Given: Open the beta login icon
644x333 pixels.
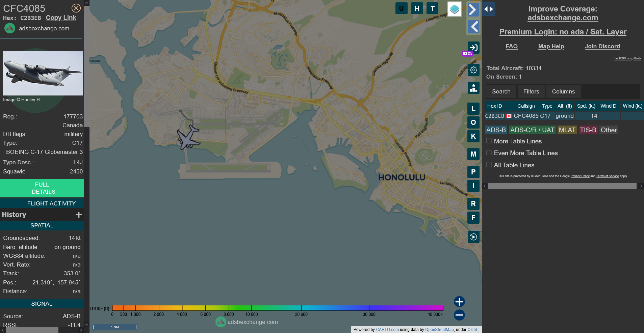Looking at the screenshot, I should tap(473, 48).
